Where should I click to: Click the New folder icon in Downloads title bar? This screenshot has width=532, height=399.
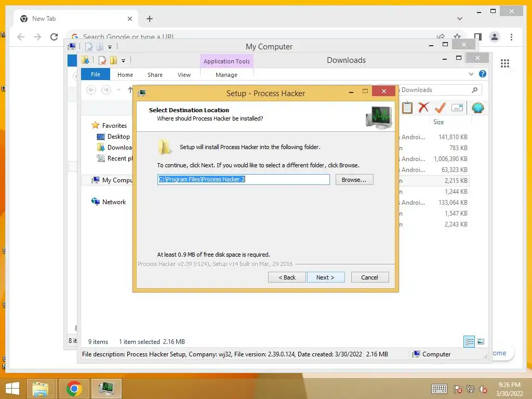(114, 60)
